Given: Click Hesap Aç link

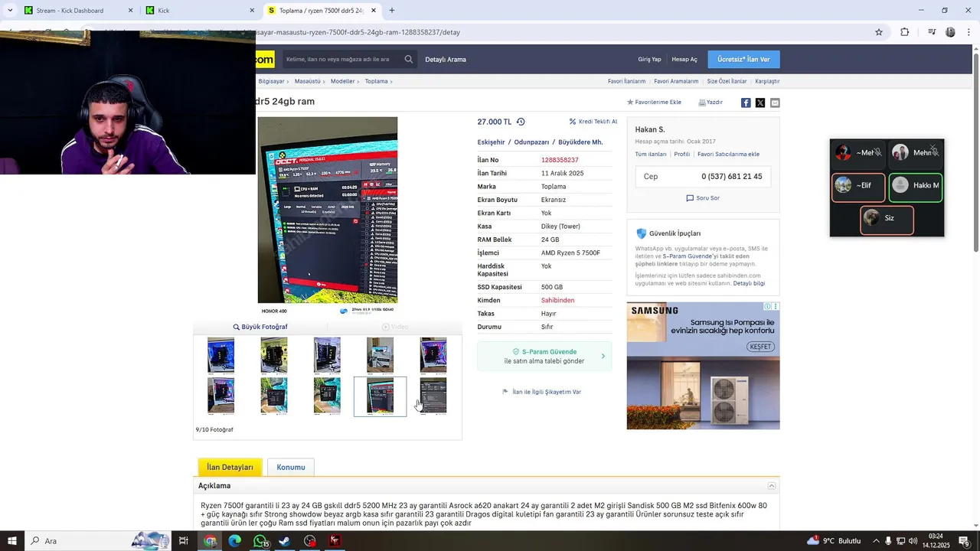Looking at the screenshot, I should (x=684, y=60).
